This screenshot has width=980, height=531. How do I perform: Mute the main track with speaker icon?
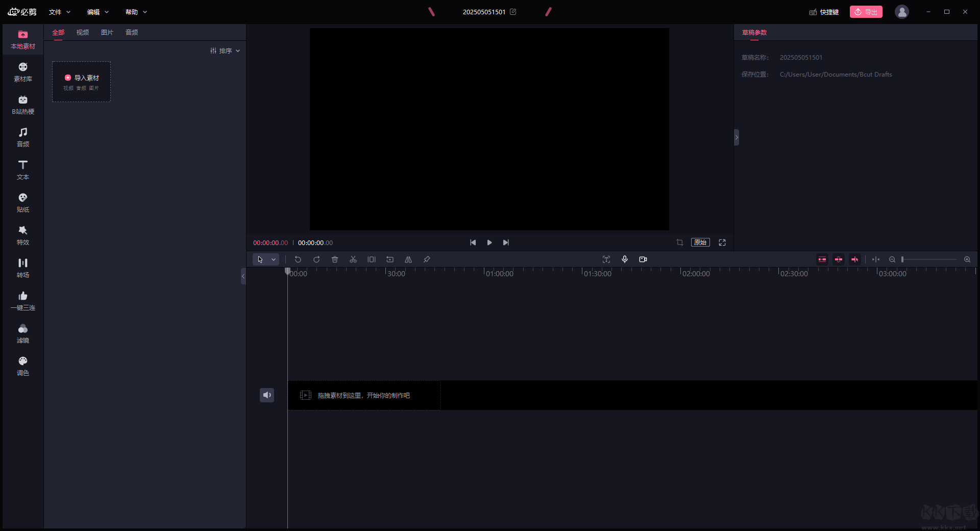coord(267,395)
